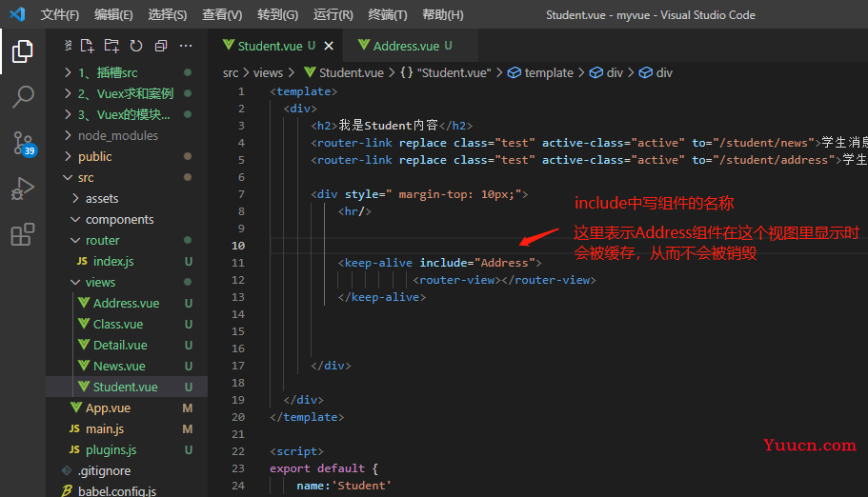Viewport: 868px width, 497px height.
Task: Select Student.vue in the file tree
Action: point(127,387)
